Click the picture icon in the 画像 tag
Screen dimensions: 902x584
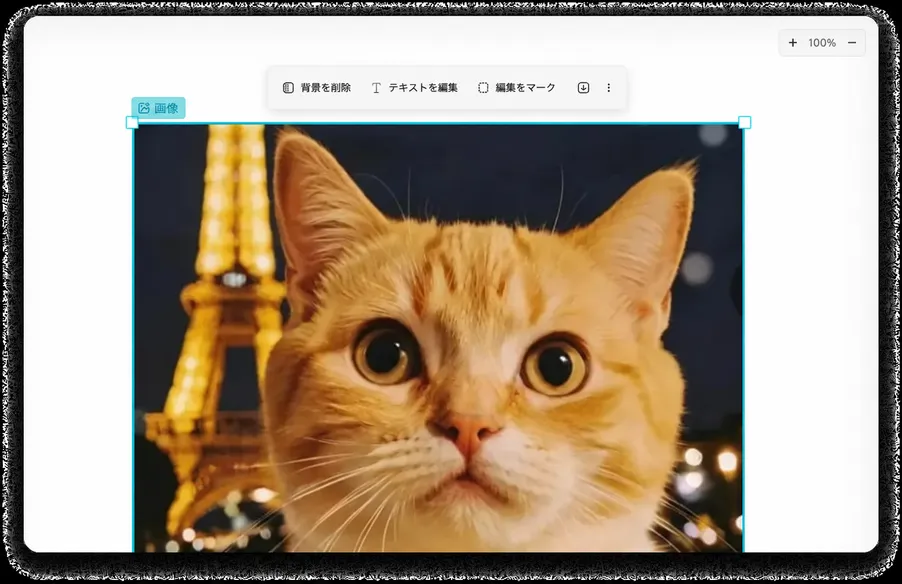[144, 108]
